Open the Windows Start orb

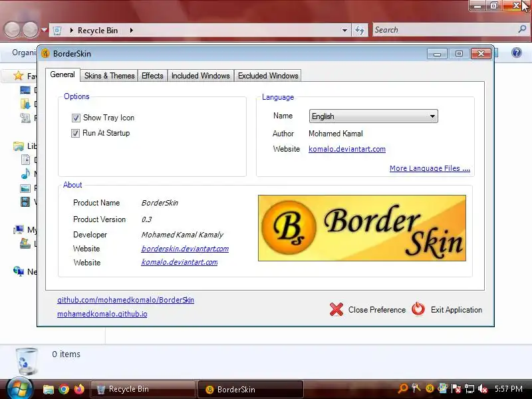point(19,388)
